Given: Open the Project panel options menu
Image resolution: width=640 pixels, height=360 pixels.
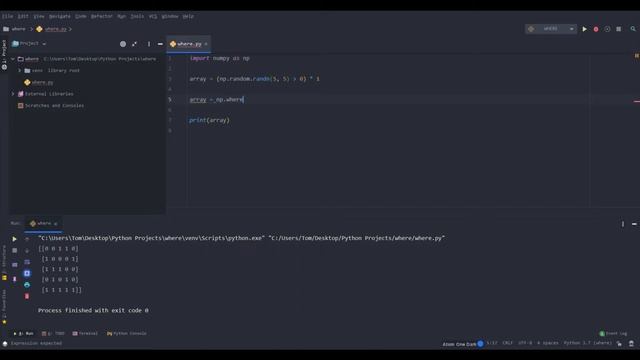Looking at the screenshot, I should 149,44.
